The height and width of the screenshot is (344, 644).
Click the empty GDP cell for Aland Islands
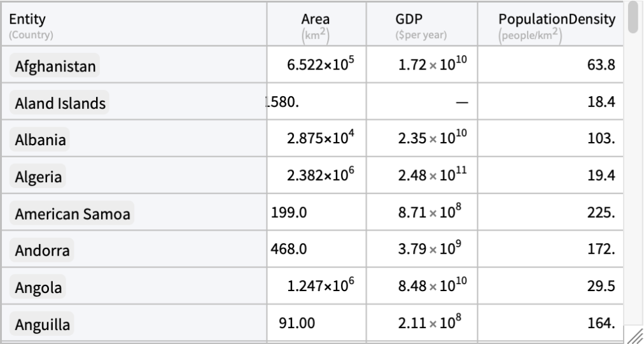(x=428, y=103)
